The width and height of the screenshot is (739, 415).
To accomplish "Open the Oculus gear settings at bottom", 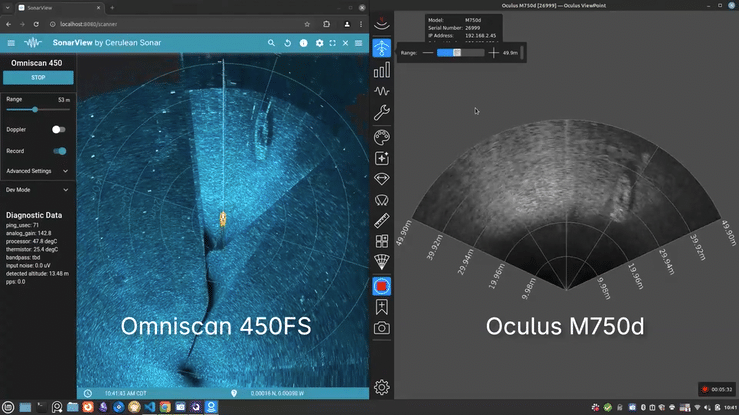I will click(x=381, y=388).
